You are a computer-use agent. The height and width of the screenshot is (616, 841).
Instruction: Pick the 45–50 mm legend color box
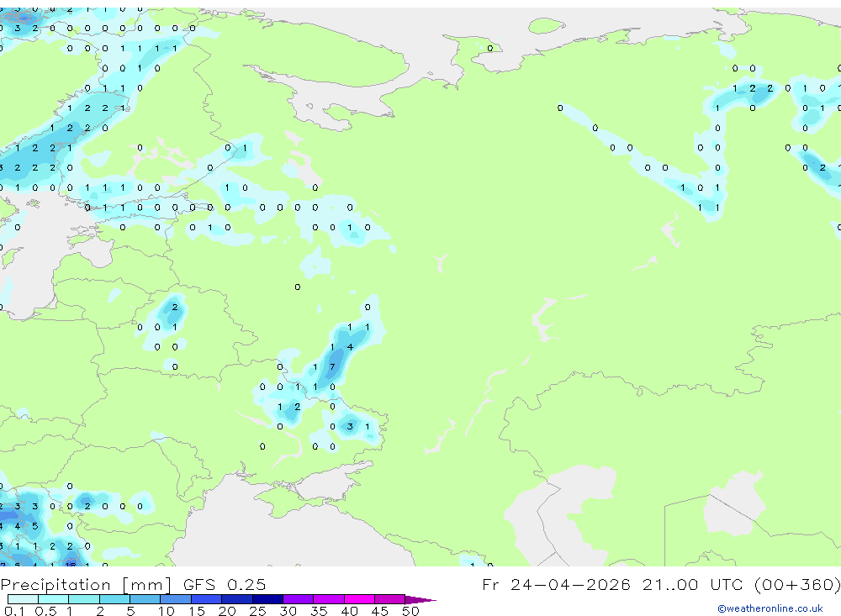pos(390,599)
